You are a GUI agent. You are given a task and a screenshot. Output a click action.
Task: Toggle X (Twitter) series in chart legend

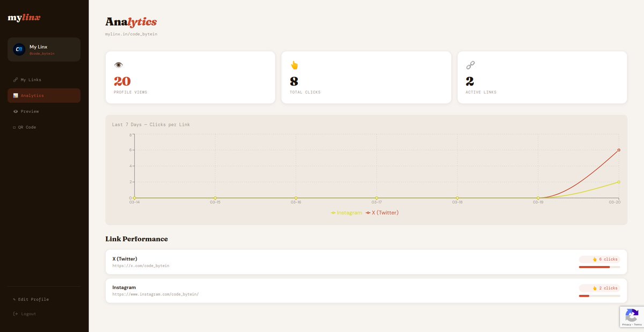(x=382, y=213)
